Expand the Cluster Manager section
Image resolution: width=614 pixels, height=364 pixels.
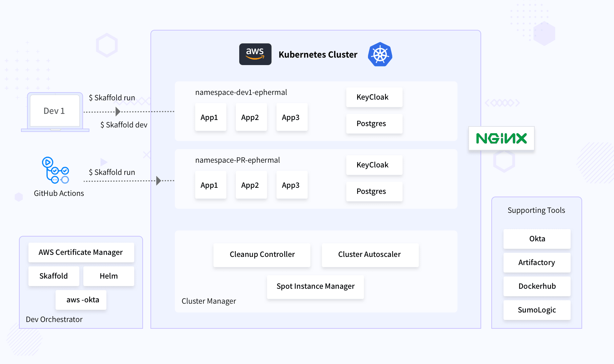[x=209, y=301]
